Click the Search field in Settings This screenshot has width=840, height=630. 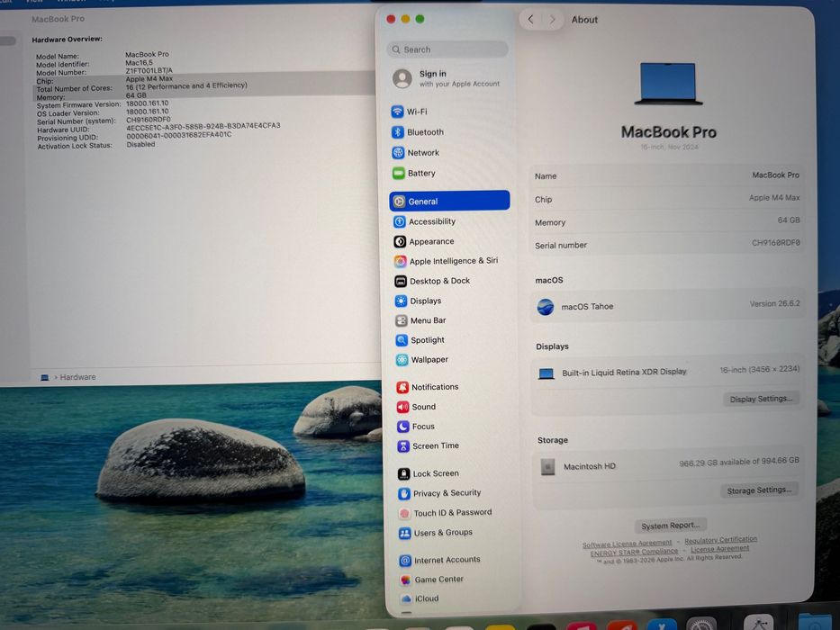447,49
